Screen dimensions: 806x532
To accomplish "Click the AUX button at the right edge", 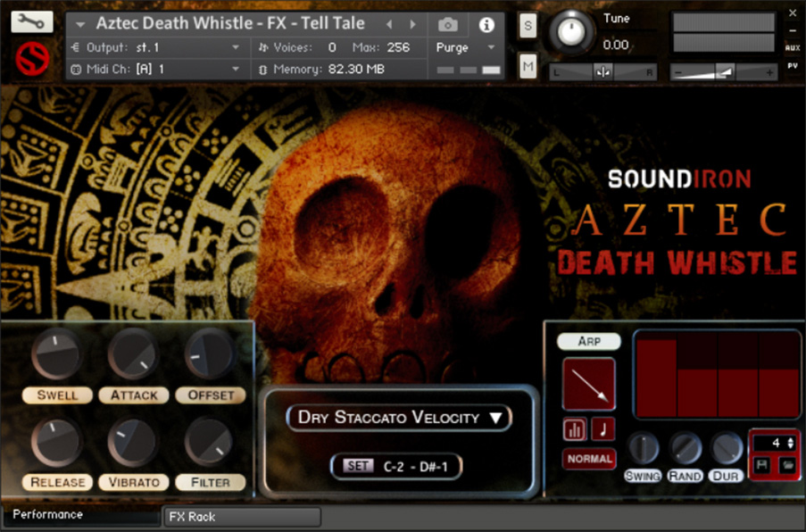I will (x=793, y=48).
